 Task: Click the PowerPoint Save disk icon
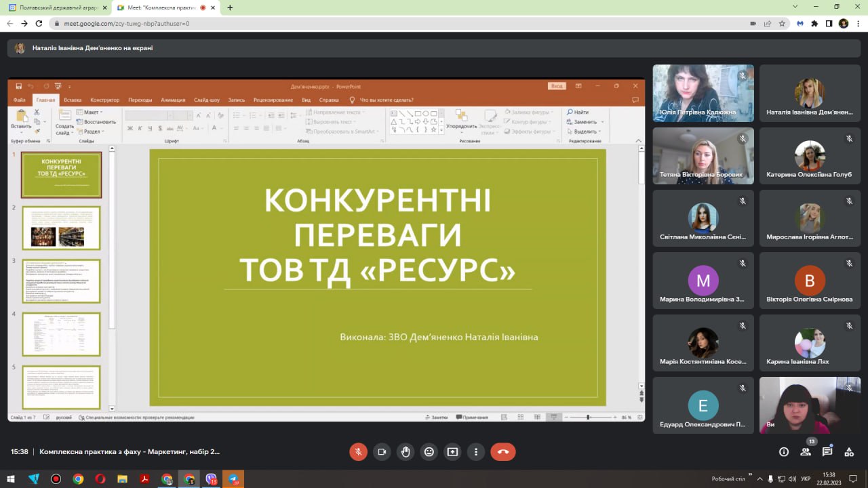[x=19, y=86]
